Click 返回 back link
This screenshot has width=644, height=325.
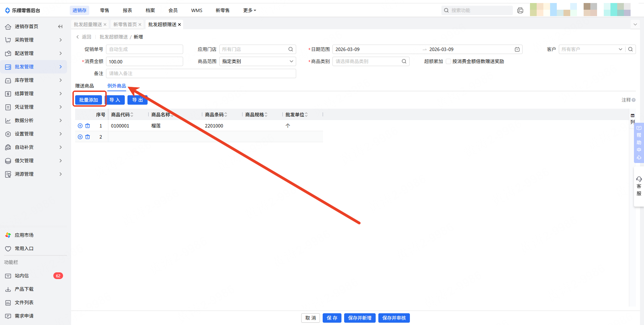84,37
